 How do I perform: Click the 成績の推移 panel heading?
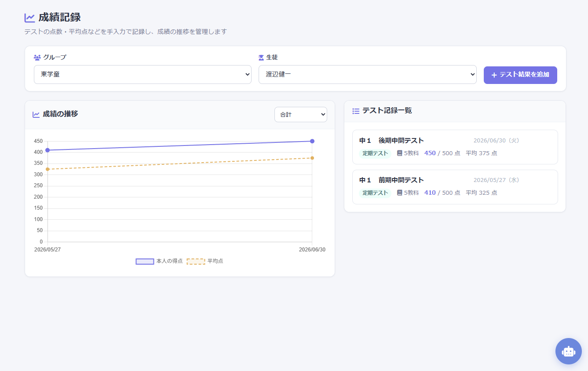60,114
